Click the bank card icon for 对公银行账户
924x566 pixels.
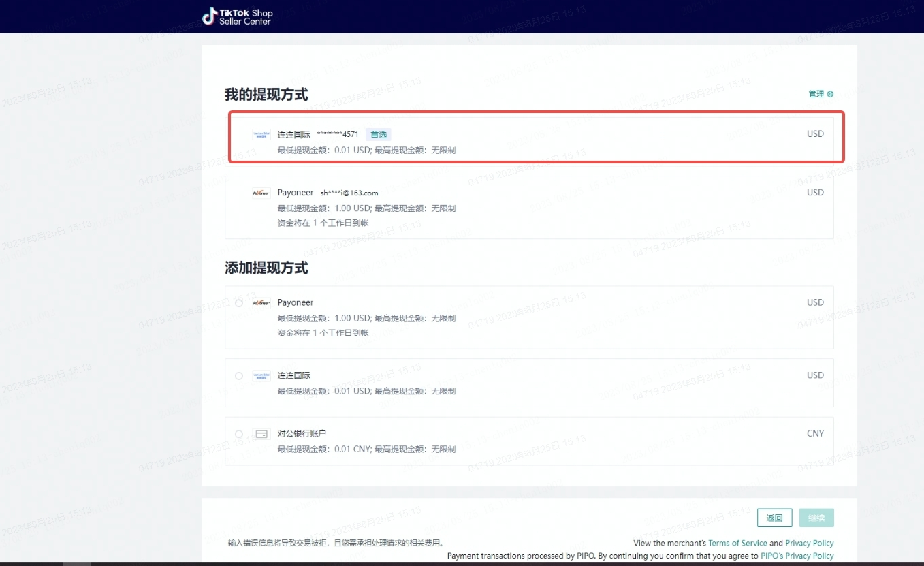[261, 434]
